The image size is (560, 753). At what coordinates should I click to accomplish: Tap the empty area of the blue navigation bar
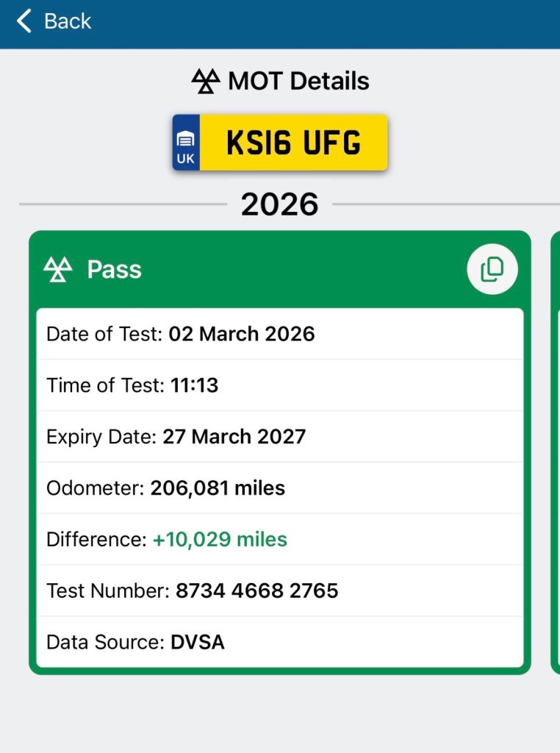tap(331, 22)
